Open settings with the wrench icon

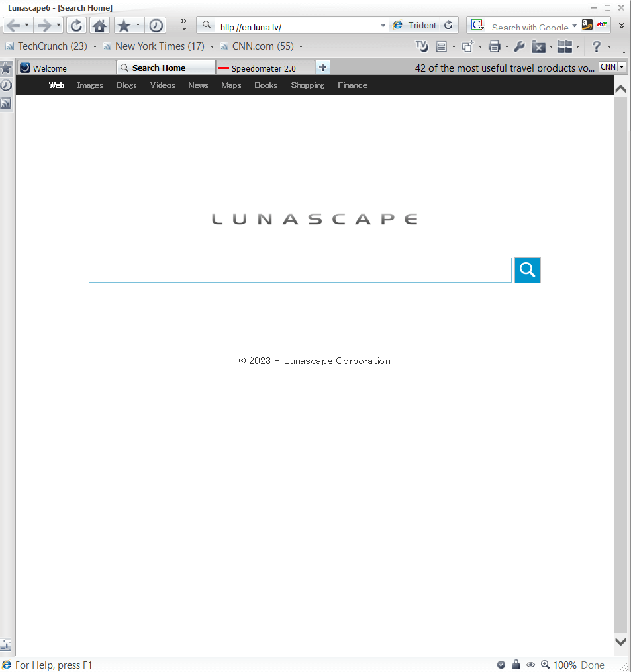[x=519, y=46]
